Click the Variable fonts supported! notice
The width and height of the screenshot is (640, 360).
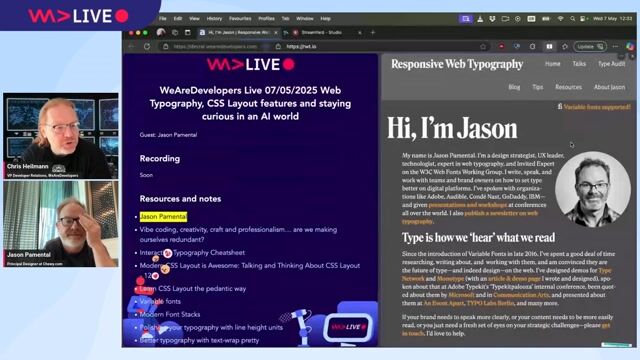(x=594, y=107)
